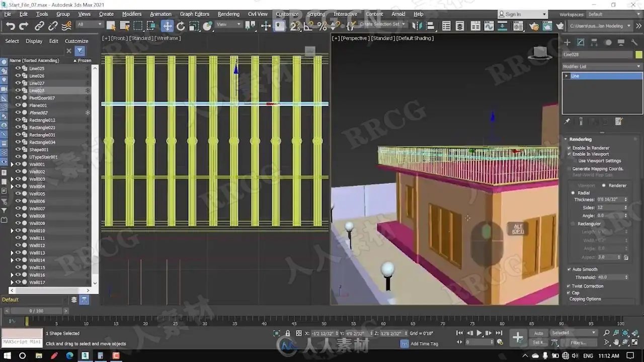Screen dimensions: 644x362
Task: Toggle Enable In Viewport checkbox
Action: (569, 154)
